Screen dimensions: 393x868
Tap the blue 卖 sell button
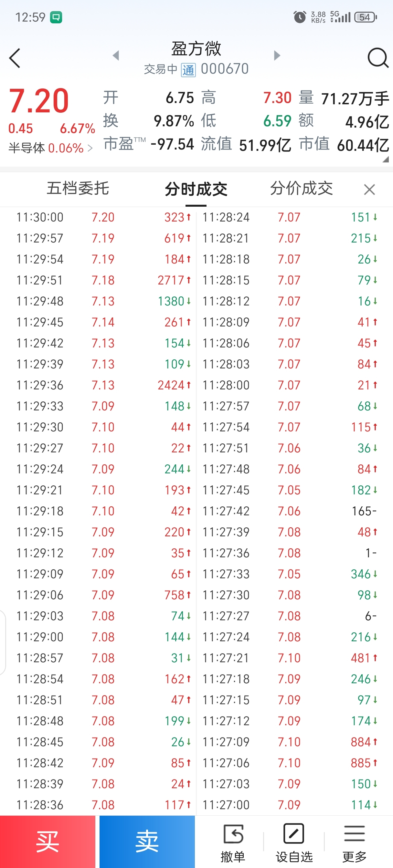[x=147, y=842]
